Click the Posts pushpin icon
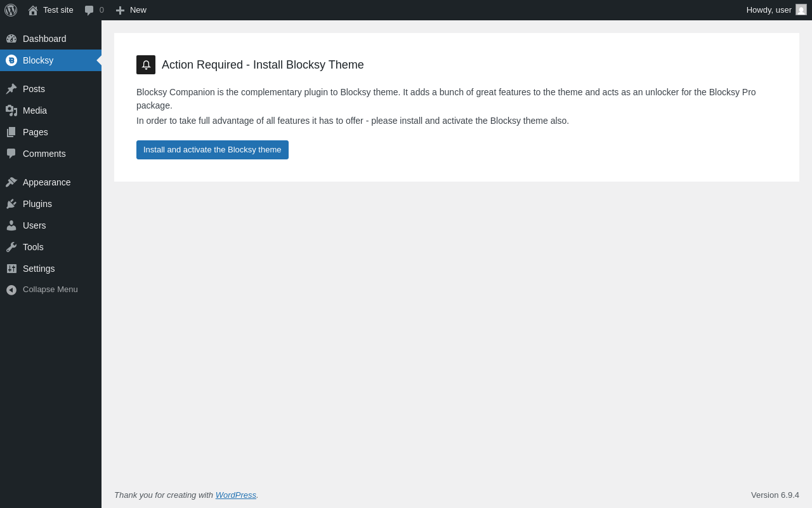This screenshot has height=508, width=812. pyautogui.click(x=11, y=89)
